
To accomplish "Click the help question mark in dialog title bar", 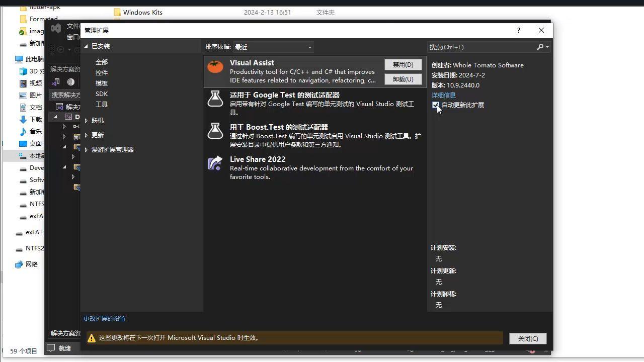I will pos(518,30).
